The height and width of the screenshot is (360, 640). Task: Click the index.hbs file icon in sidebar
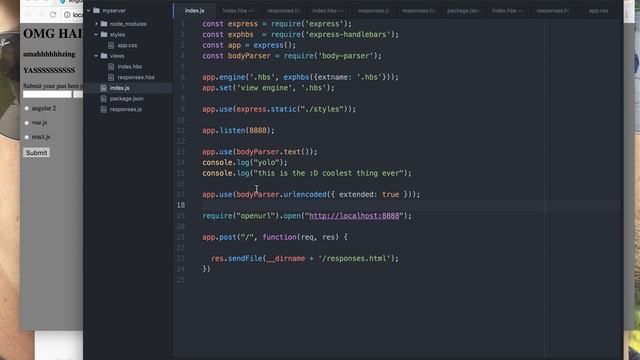click(x=111, y=67)
